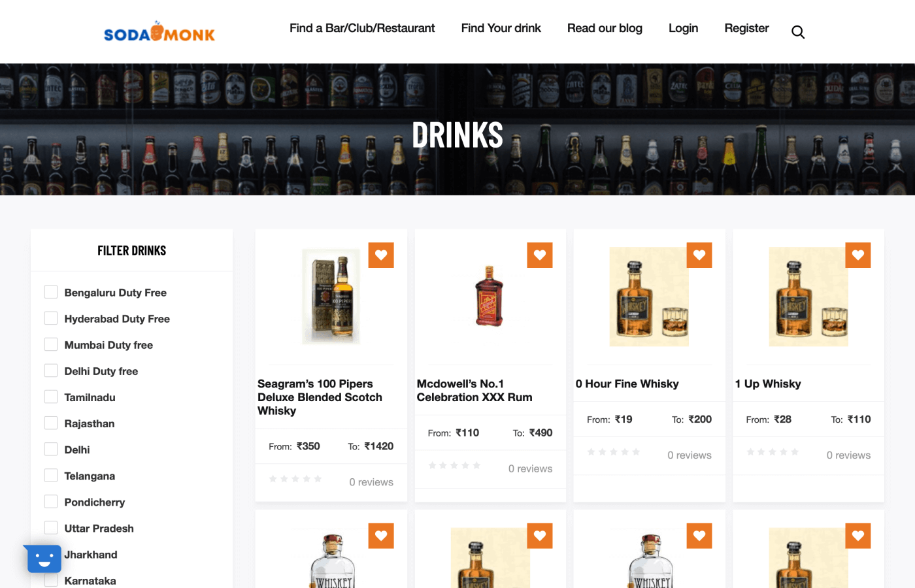
Task: Click Login in navigation
Action: tap(683, 28)
